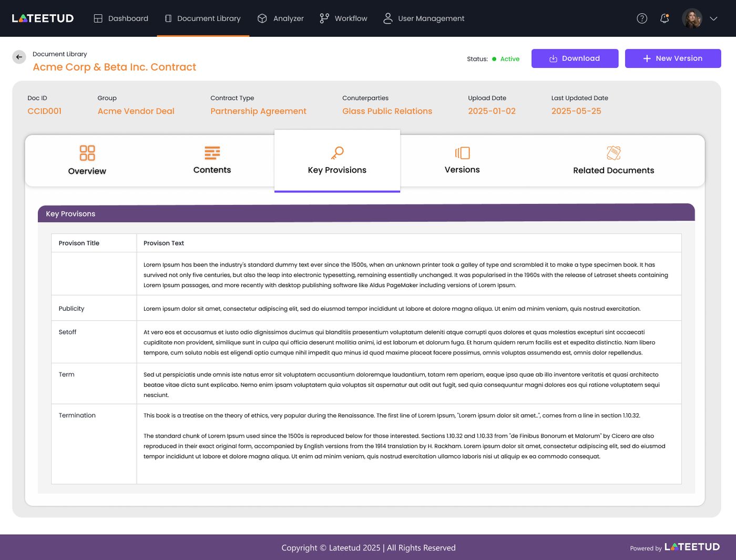Expand the profile dropdown chevron

pyautogui.click(x=713, y=18)
